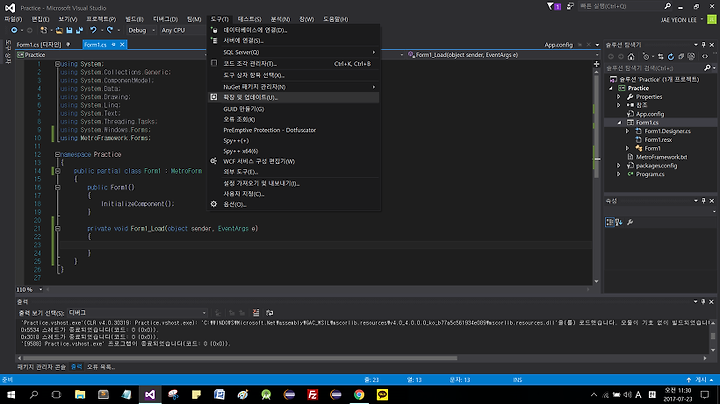Click the Undo arrow in toolbar
Viewport: 720px width, 404px height.
(x=93, y=30)
